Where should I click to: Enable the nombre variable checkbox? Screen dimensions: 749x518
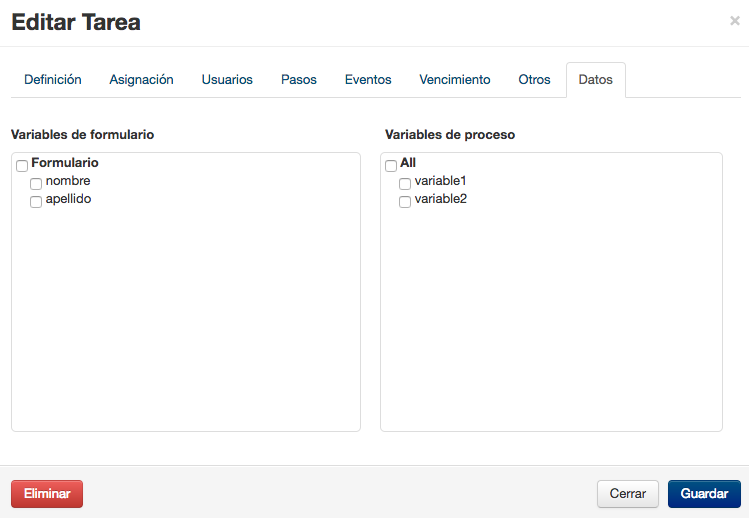pyautogui.click(x=36, y=183)
